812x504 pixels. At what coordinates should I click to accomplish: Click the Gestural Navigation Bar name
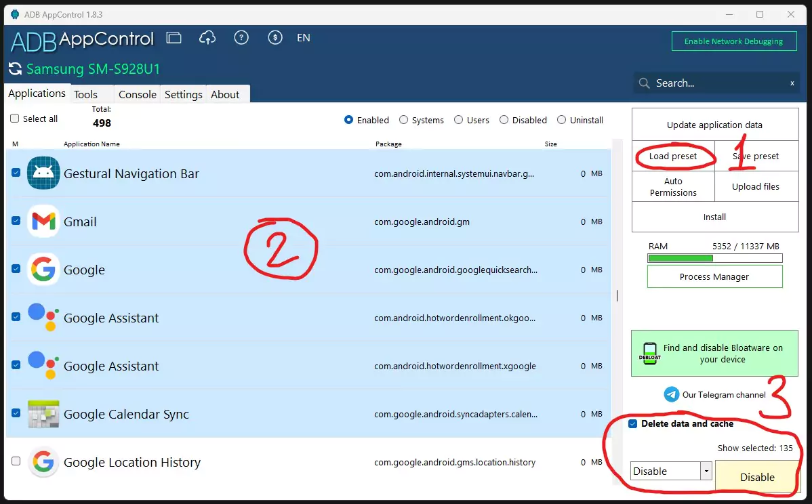tap(131, 174)
